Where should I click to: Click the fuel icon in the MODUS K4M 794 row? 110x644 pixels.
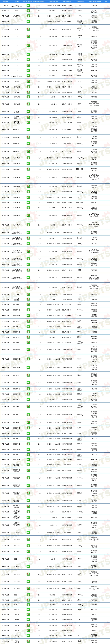(x=28, y=517)
